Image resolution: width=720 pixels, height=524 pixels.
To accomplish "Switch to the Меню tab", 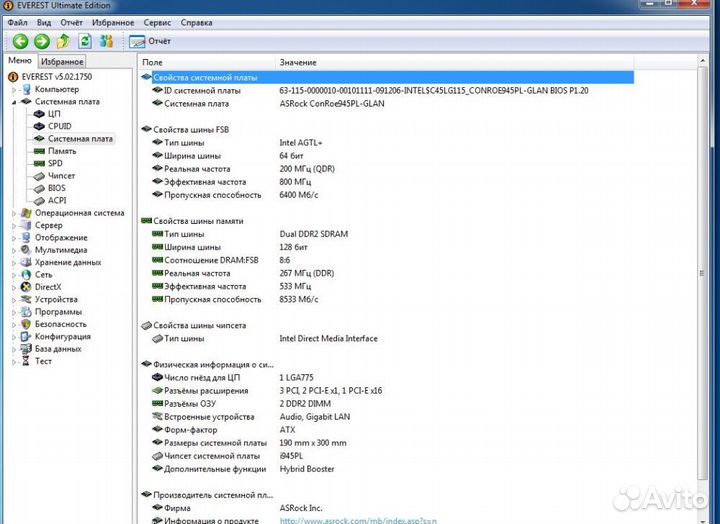I will [x=20, y=61].
